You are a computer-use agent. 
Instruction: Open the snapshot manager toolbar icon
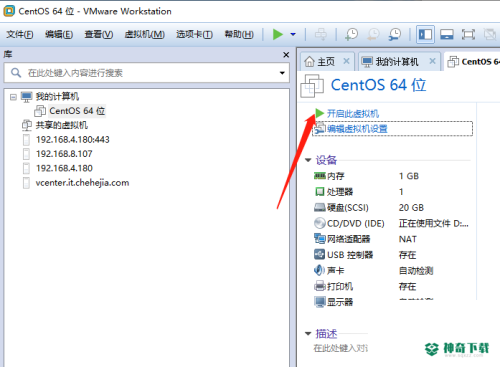(395, 34)
